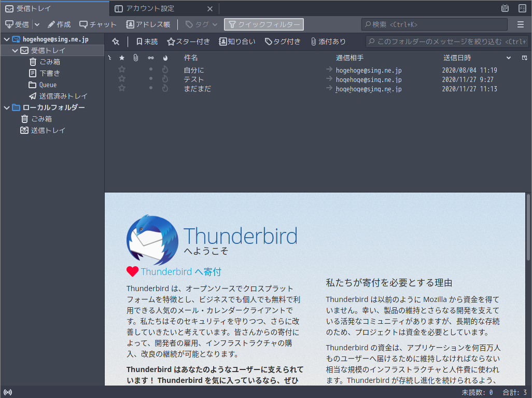Open the tasks icon in tab bar
The width and height of the screenshot is (532, 398).
click(523, 8)
